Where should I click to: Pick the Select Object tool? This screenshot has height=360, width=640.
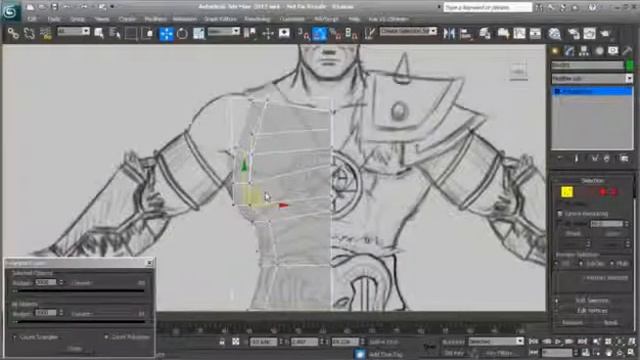point(99,33)
